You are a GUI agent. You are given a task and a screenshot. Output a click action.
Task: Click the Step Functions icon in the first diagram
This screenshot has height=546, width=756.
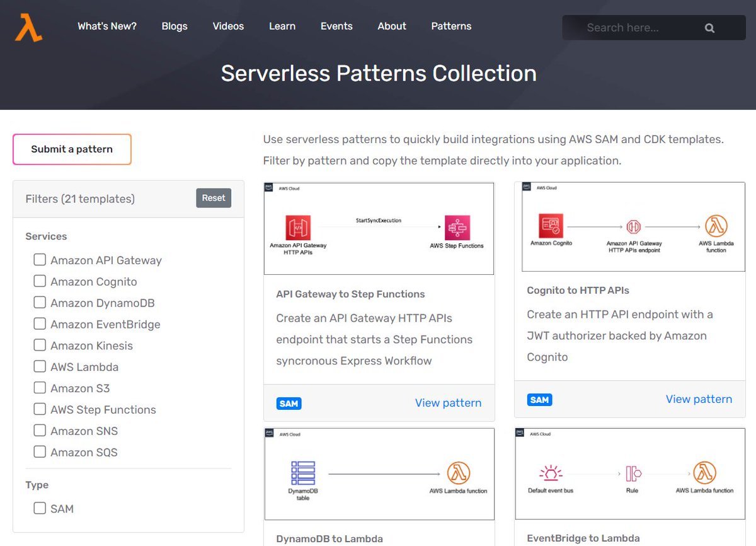point(457,228)
